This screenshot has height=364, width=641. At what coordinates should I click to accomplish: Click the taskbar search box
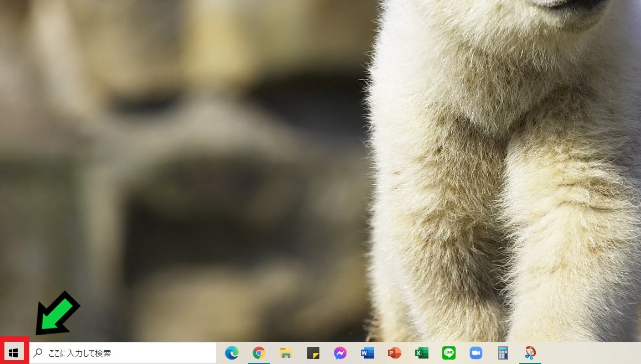click(x=123, y=353)
